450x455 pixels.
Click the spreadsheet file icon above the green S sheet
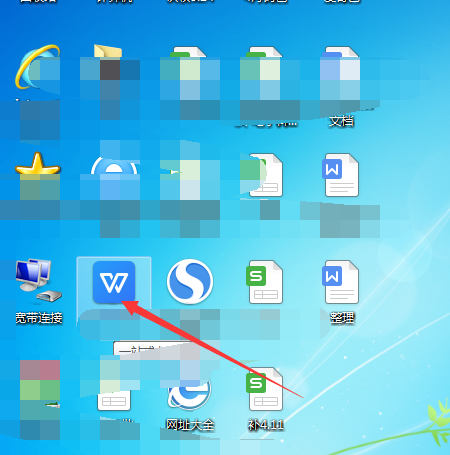click(x=266, y=175)
